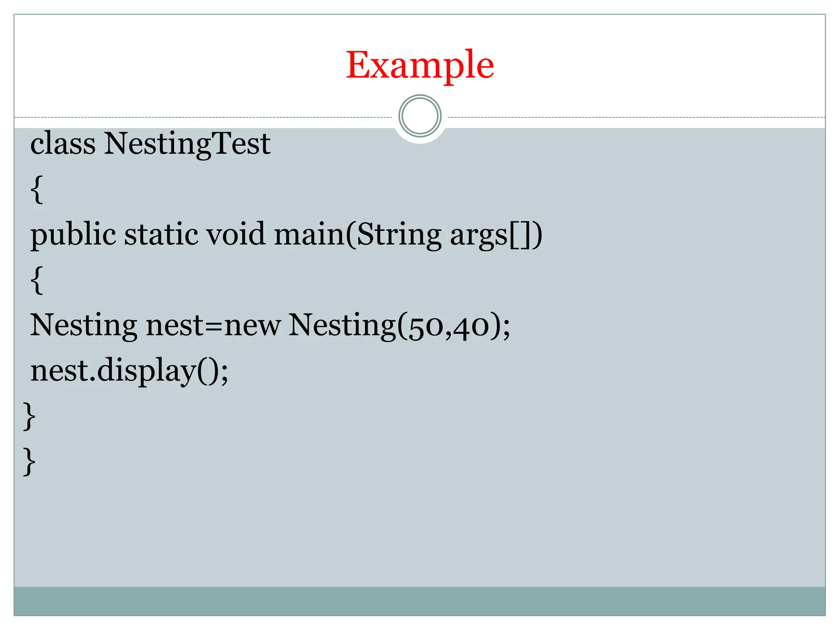Screen dimensions: 840x630
Task: Click the "nest.display();" statement
Action: (129, 370)
